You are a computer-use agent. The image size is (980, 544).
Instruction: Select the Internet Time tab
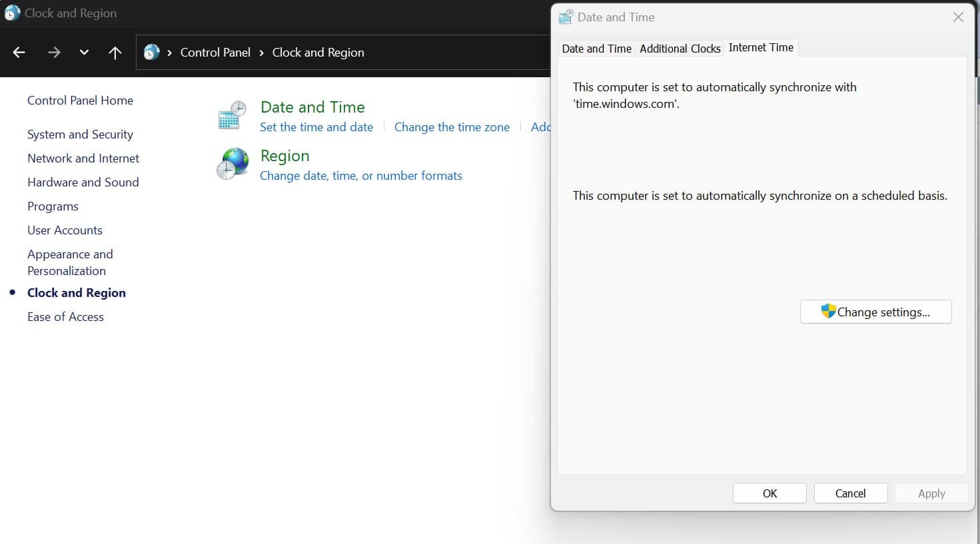761,47
